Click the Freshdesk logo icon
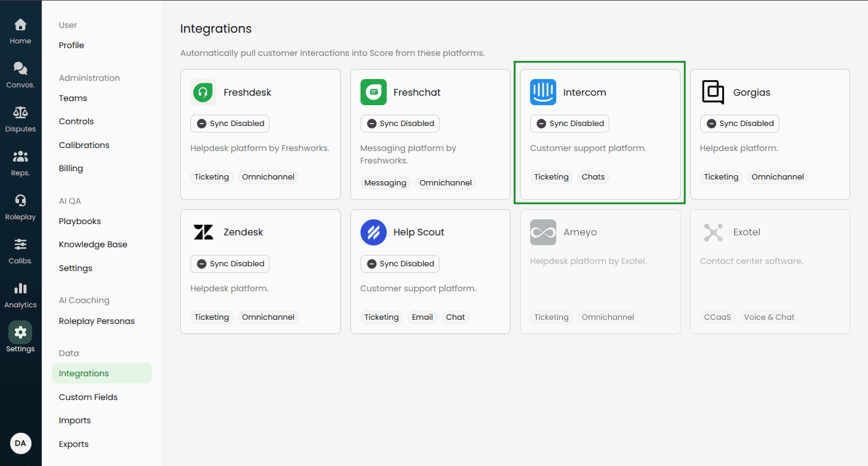Viewport: 868px width, 466px height. (x=203, y=92)
